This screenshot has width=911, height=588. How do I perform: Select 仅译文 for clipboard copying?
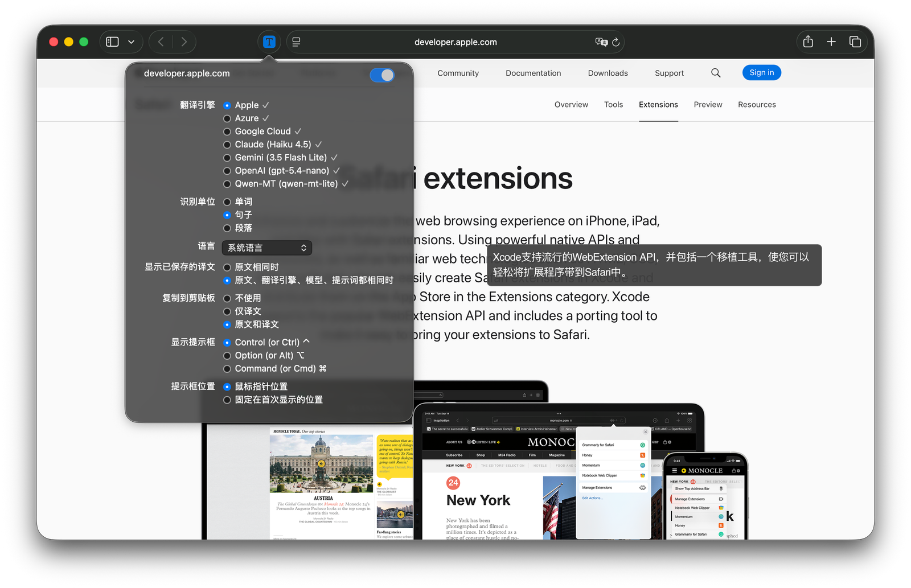point(227,311)
